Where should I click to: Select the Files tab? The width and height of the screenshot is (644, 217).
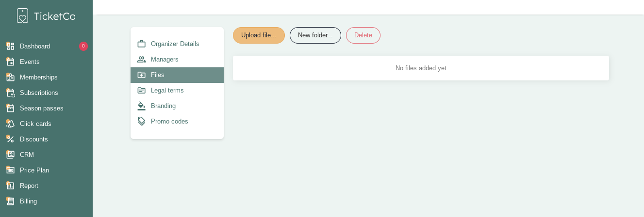click(x=177, y=75)
